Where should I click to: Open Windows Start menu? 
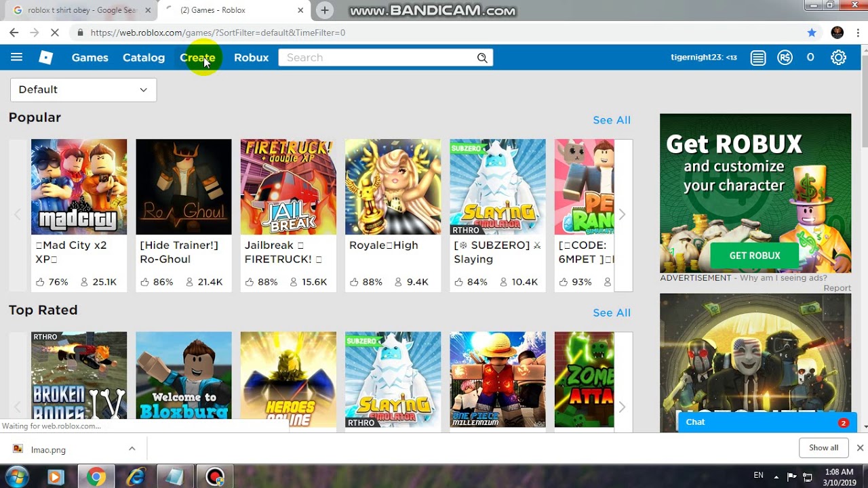[16, 476]
